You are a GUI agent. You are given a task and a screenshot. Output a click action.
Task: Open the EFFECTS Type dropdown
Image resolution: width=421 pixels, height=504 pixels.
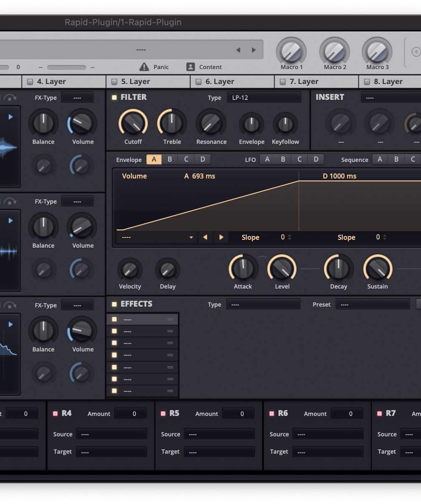click(x=263, y=304)
